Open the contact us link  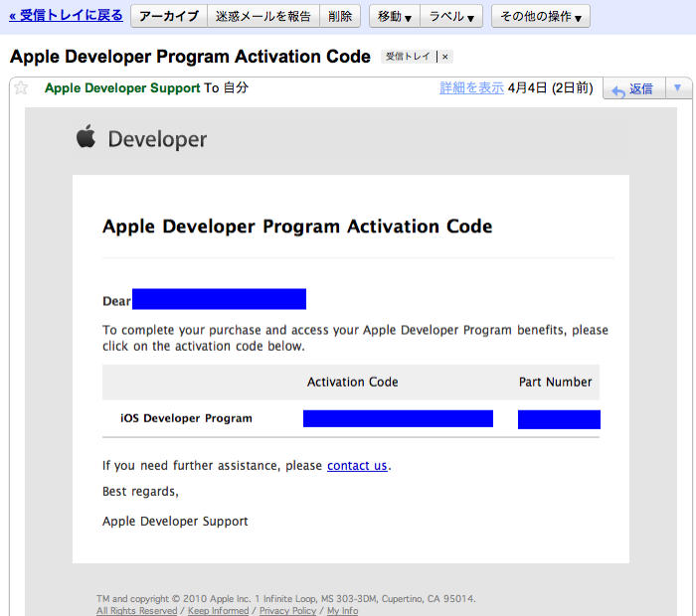point(357,466)
